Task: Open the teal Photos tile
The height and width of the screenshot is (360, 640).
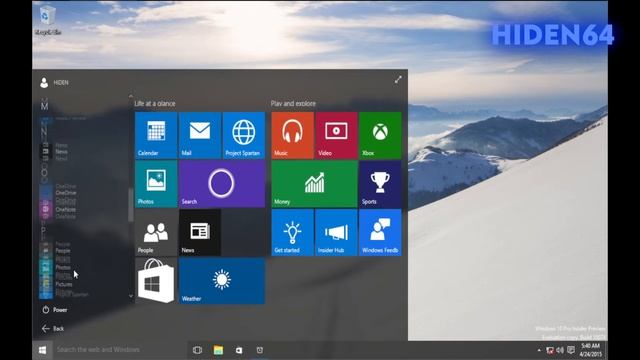Action: (x=156, y=184)
